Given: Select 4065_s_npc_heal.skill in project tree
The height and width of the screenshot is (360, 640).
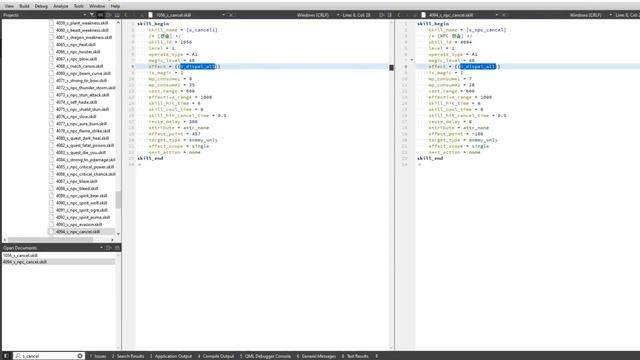Looking at the screenshot, I should [76, 44].
